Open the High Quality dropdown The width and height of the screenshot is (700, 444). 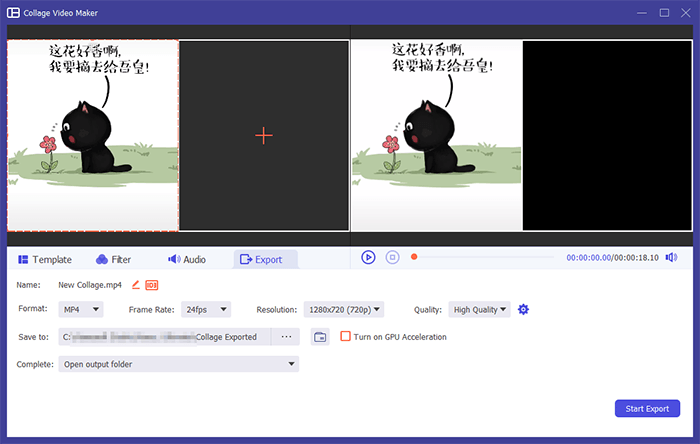[479, 309]
